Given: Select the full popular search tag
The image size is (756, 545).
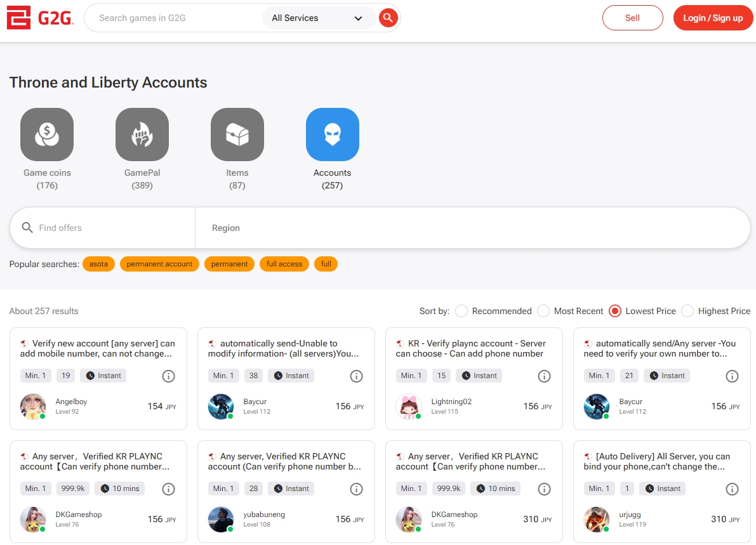Looking at the screenshot, I should pyautogui.click(x=326, y=263).
